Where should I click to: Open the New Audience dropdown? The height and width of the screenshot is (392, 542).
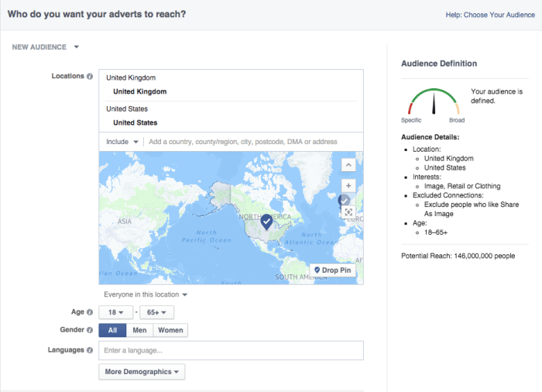[45, 47]
